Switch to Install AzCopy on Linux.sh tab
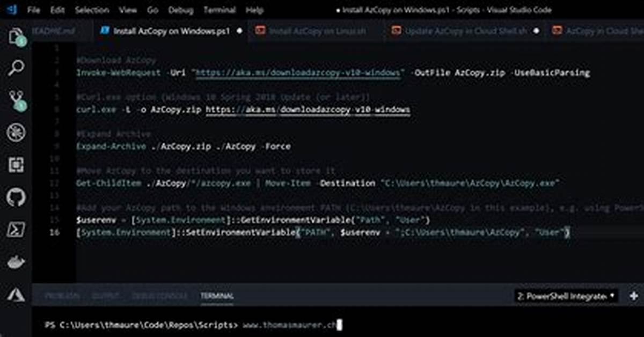This screenshot has height=337, width=644. pos(317,31)
